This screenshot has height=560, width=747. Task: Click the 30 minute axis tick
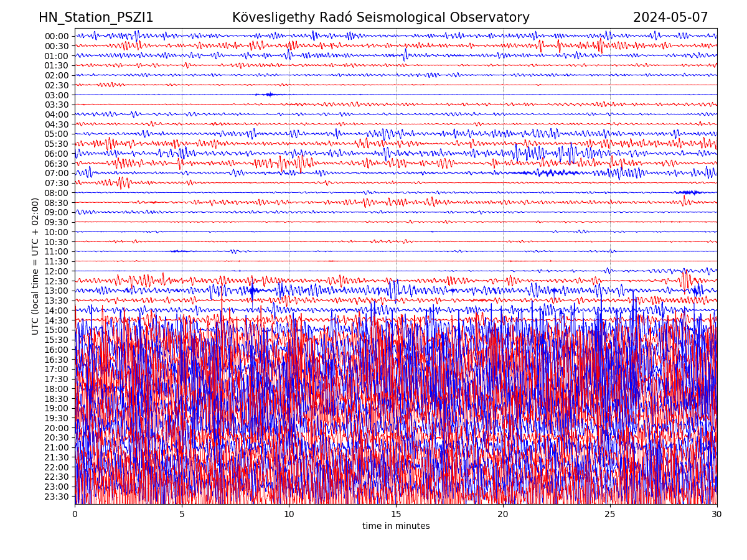(717, 515)
